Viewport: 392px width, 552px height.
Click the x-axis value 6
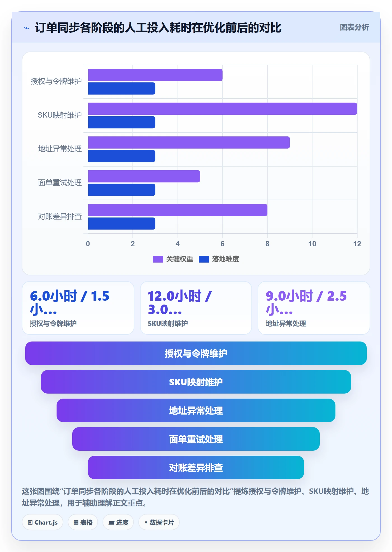(222, 244)
